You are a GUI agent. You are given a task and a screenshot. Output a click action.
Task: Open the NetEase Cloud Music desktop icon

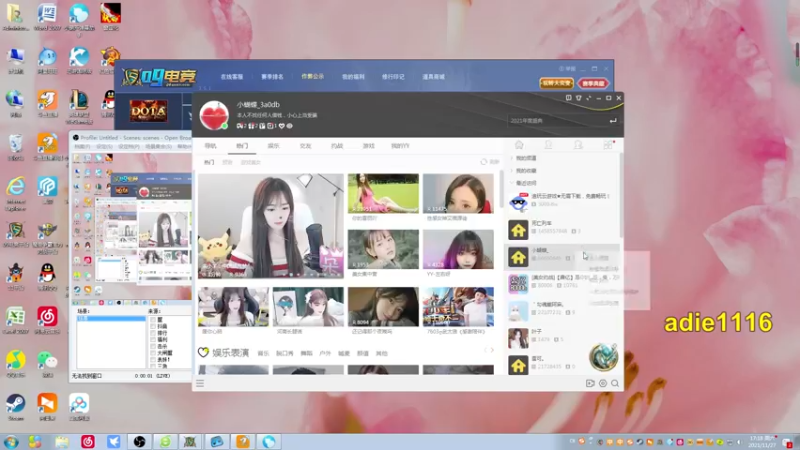pyautogui.click(x=47, y=320)
